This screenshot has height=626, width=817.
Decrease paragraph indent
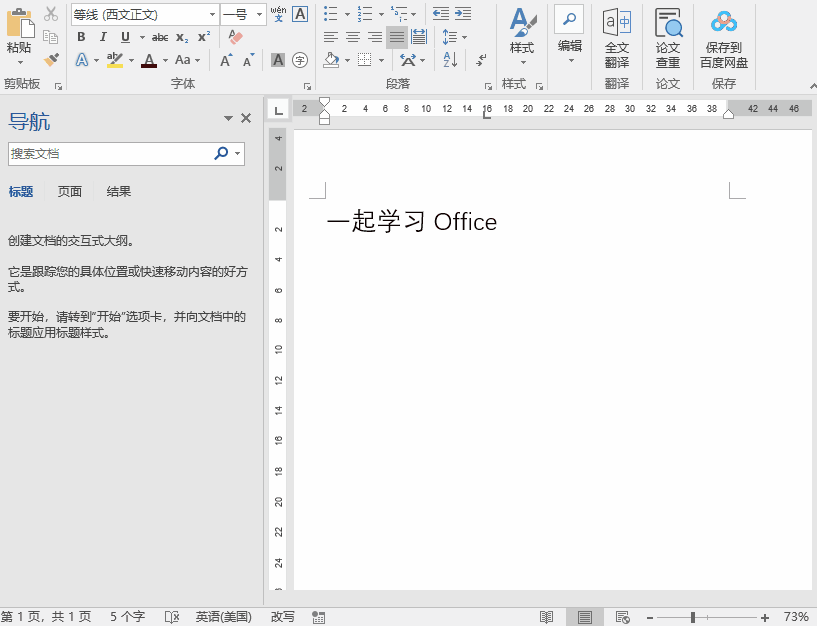(441, 14)
